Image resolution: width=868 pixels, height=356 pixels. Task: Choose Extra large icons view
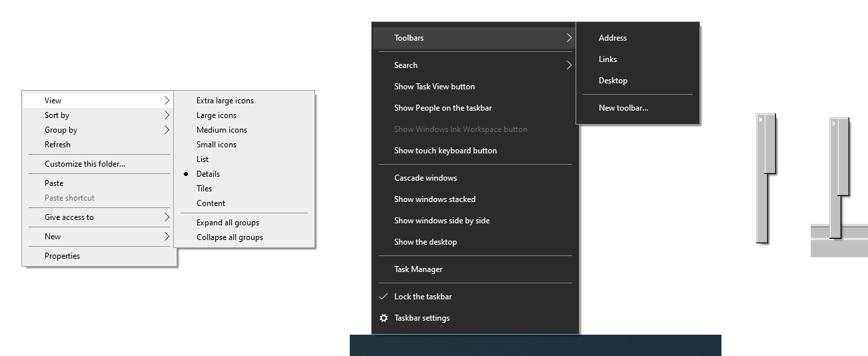point(224,101)
